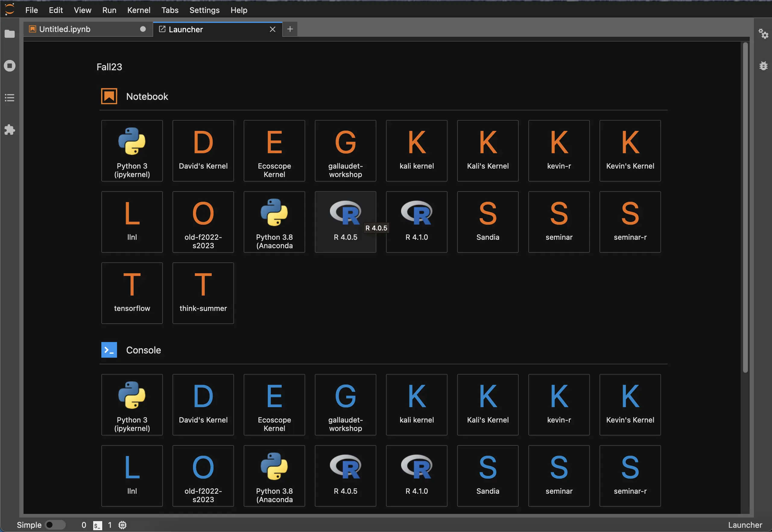Close the Launcher tab
The height and width of the screenshot is (532, 772).
pyautogui.click(x=272, y=29)
